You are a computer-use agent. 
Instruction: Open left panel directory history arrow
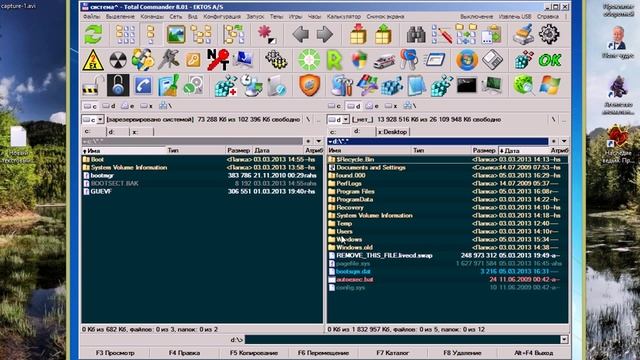click(x=319, y=141)
